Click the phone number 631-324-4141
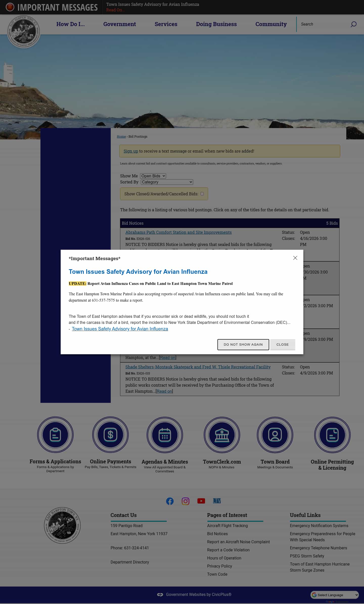Viewport: 364px width, 604px height. pos(136,548)
